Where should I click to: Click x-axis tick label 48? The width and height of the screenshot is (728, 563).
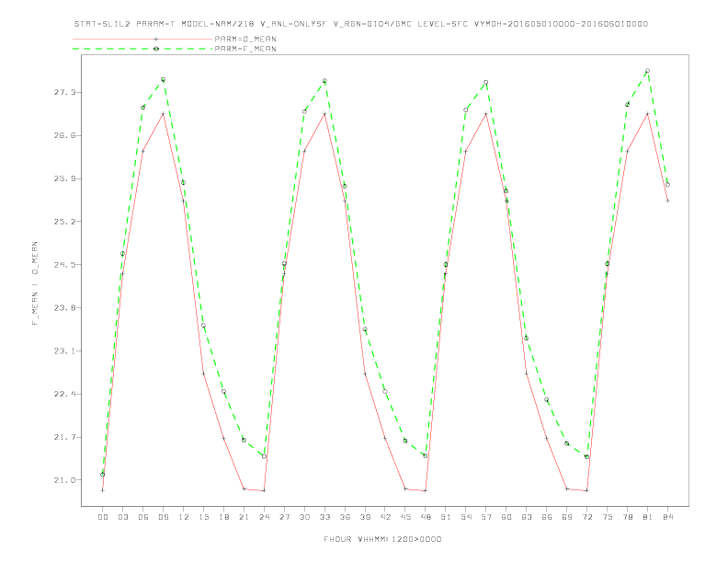click(426, 517)
